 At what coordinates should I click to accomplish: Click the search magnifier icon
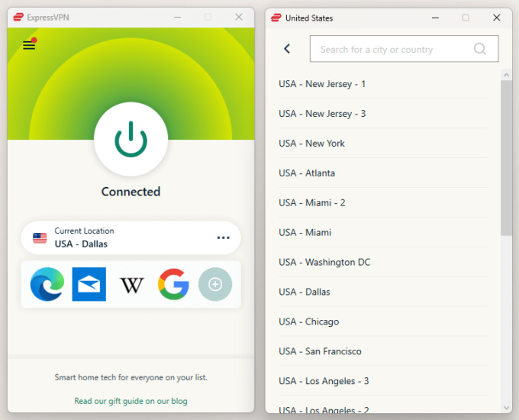479,49
